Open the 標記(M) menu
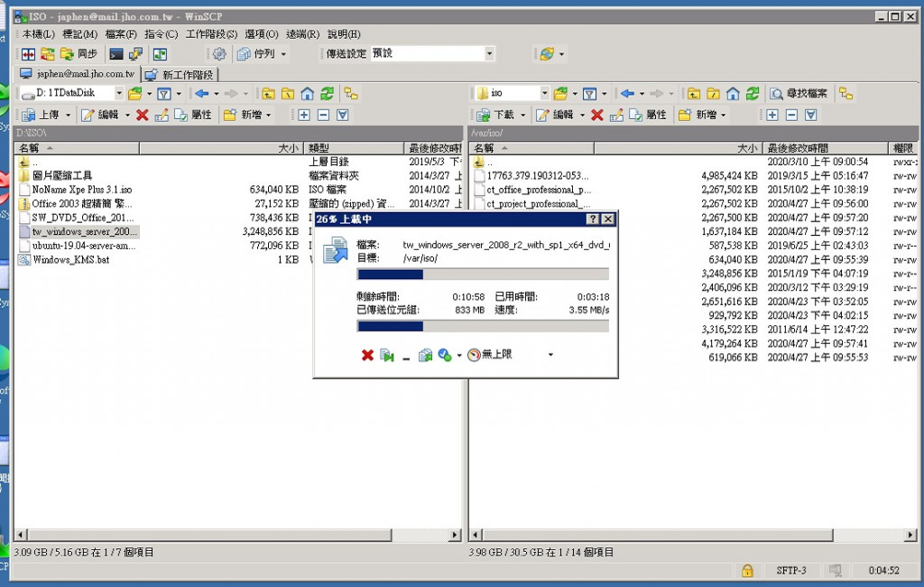This screenshot has height=587, width=924. tap(79, 34)
